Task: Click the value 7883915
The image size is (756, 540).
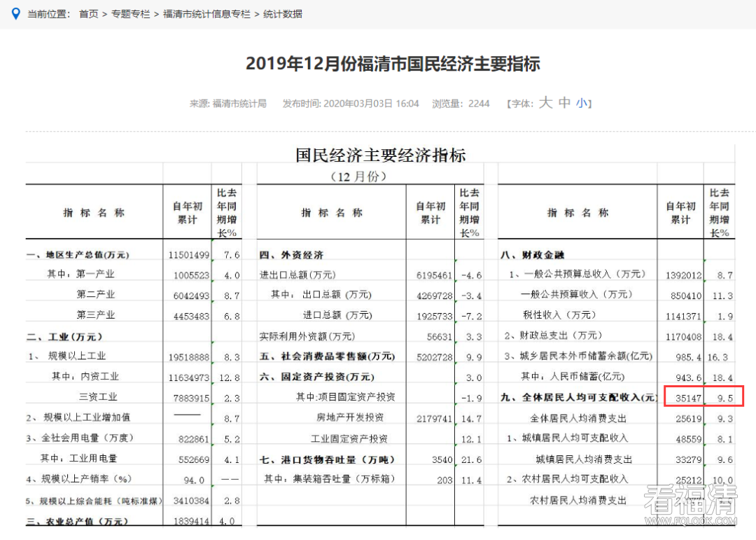Action: point(191,398)
